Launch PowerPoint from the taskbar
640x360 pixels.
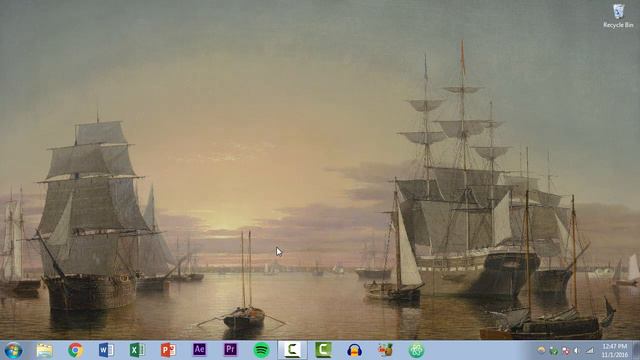point(168,350)
